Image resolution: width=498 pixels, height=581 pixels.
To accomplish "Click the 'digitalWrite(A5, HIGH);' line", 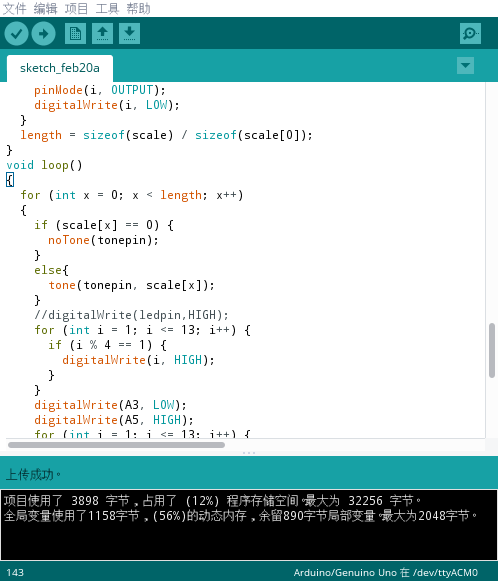I will pos(114,420).
